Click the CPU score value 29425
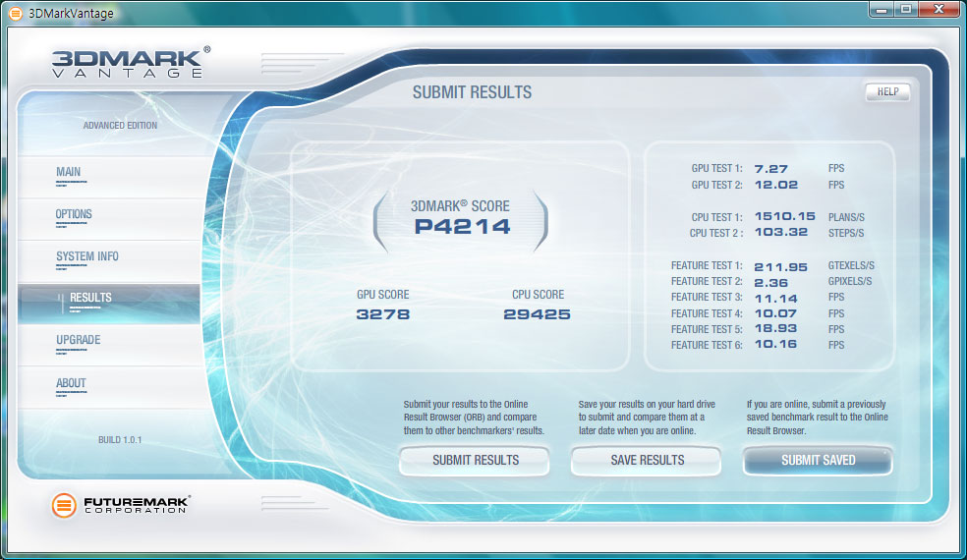The width and height of the screenshot is (967, 560). tap(537, 314)
